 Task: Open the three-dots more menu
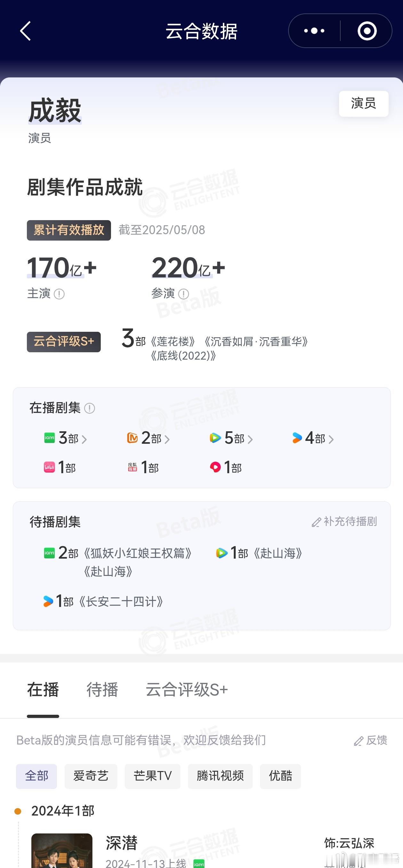click(314, 31)
